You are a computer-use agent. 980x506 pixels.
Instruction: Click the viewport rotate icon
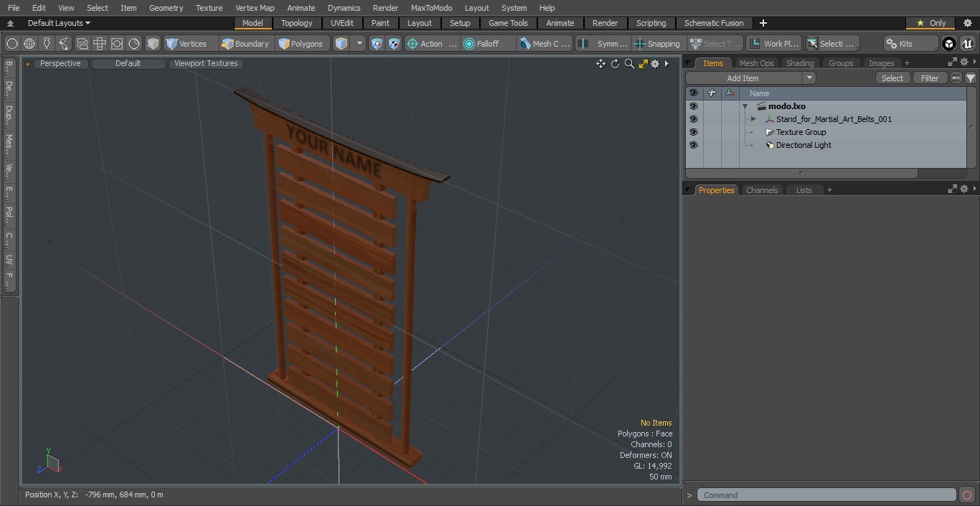[615, 64]
